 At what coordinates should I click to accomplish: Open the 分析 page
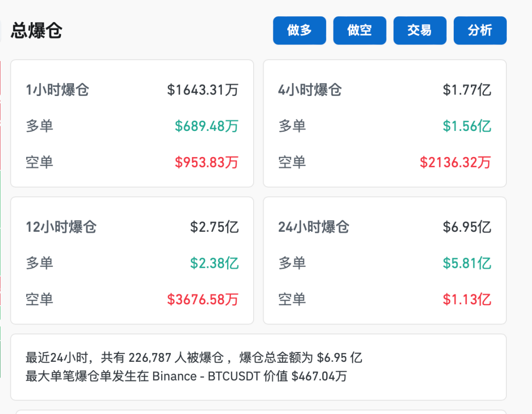(x=480, y=30)
